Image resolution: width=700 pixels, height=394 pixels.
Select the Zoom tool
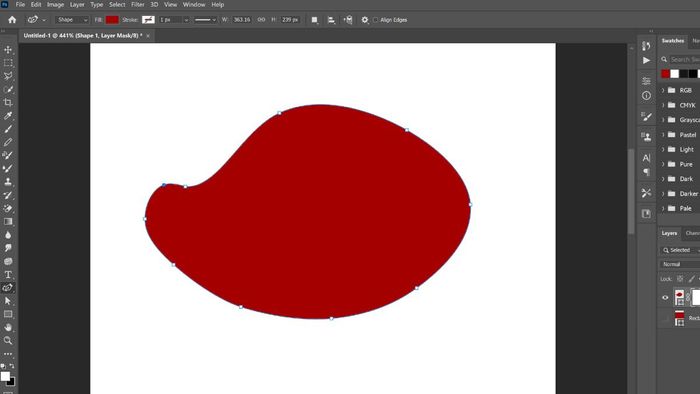click(8, 340)
